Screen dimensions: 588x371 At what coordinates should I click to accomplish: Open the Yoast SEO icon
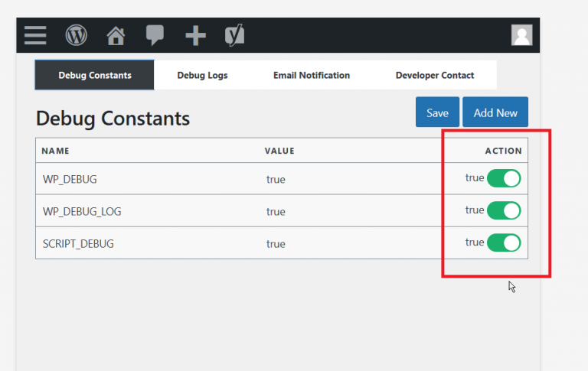pyautogui.click(x=235, y=35)
